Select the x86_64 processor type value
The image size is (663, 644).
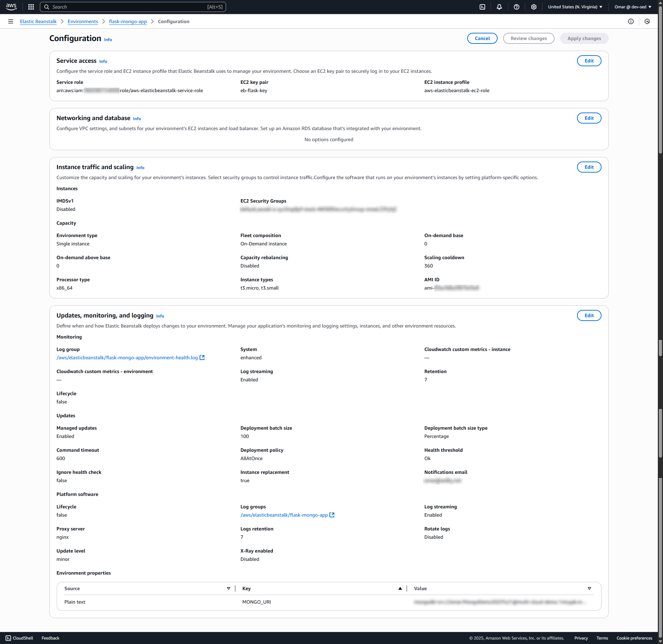[x=65, y=288]
